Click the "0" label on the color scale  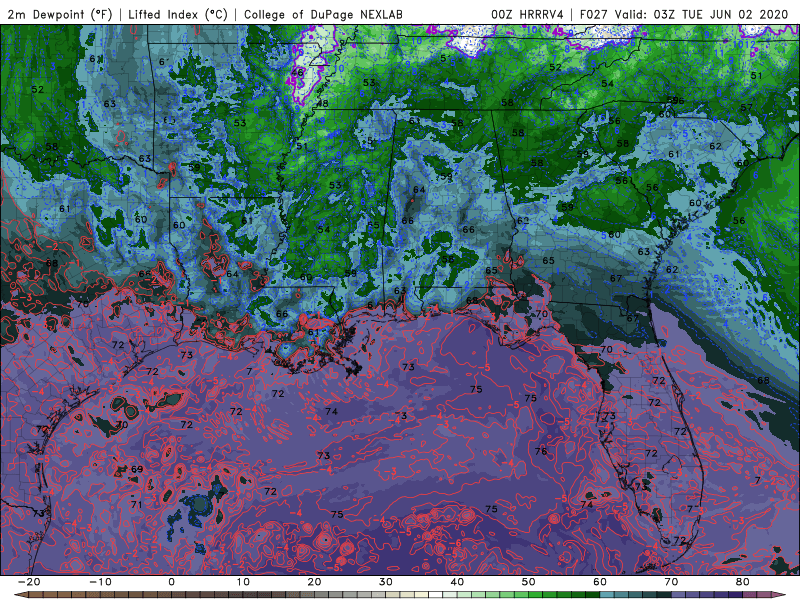point(171,582)
